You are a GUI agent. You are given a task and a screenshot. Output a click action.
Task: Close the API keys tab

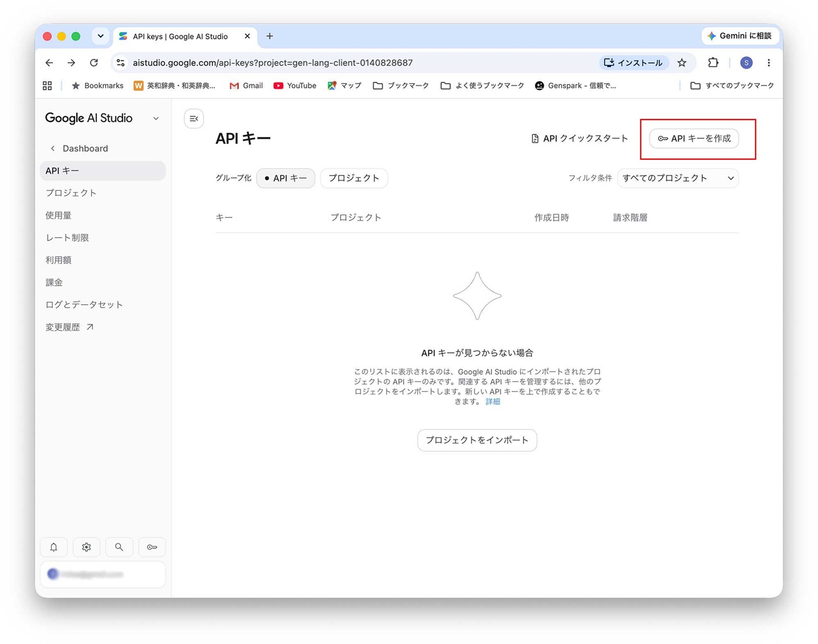tap(247, 36)
